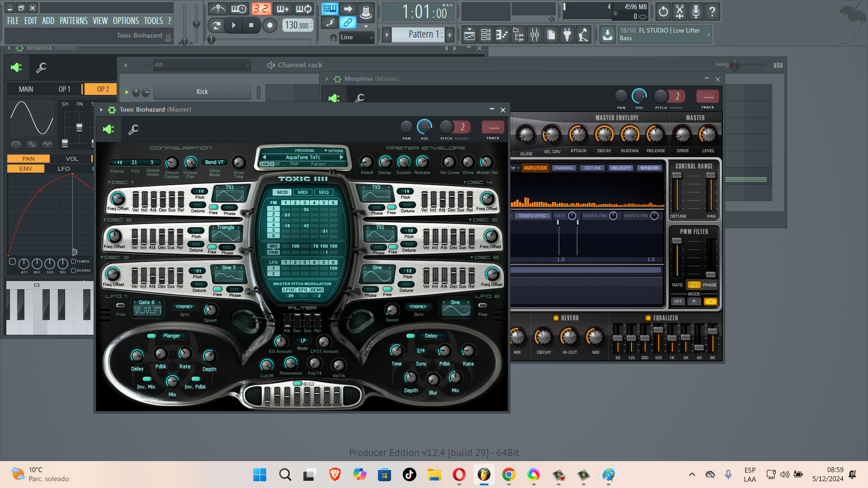Expand Toxic Biohazard window title arrow menu

(101, 110)
